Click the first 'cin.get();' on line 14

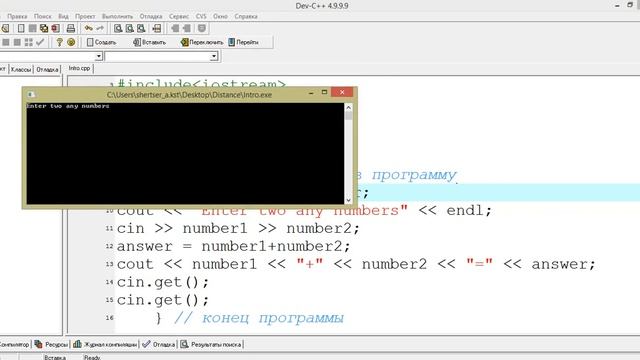[163, 282]
